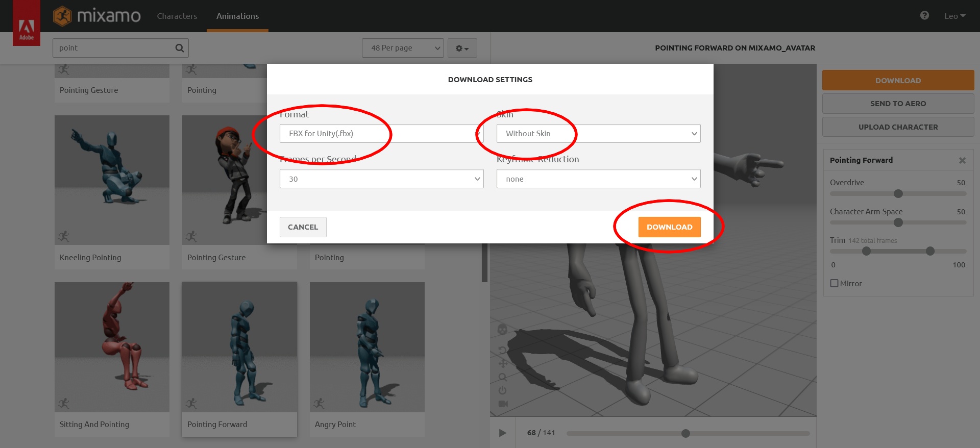Click the rotate camera icon in viewport
Viewport: 980px width, 448px height.
(x=502, y=350)
